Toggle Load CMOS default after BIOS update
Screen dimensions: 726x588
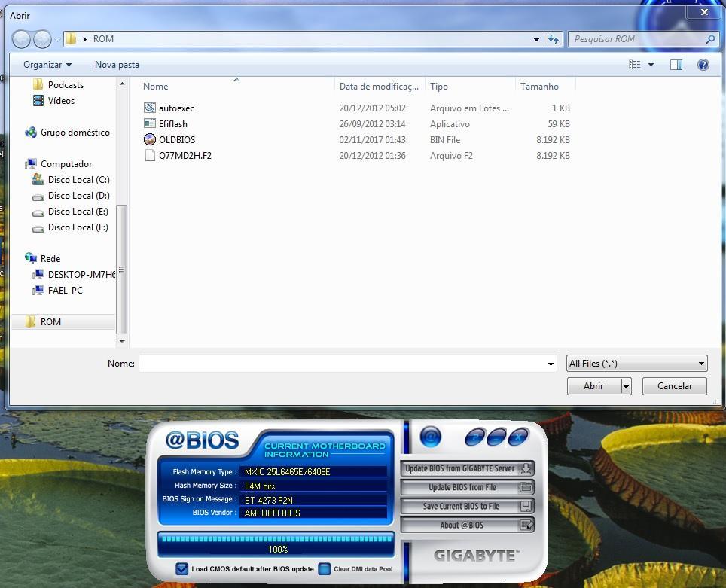tap(182, 569)
